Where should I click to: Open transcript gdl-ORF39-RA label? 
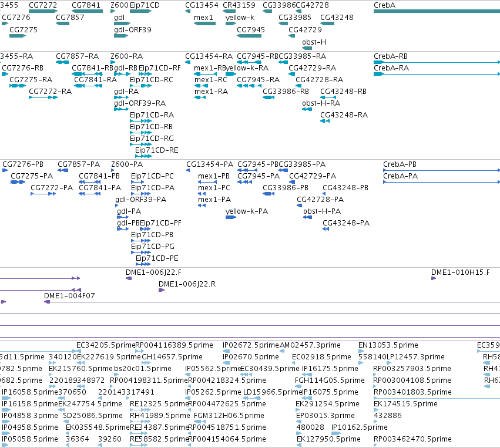tap(140, 103)
